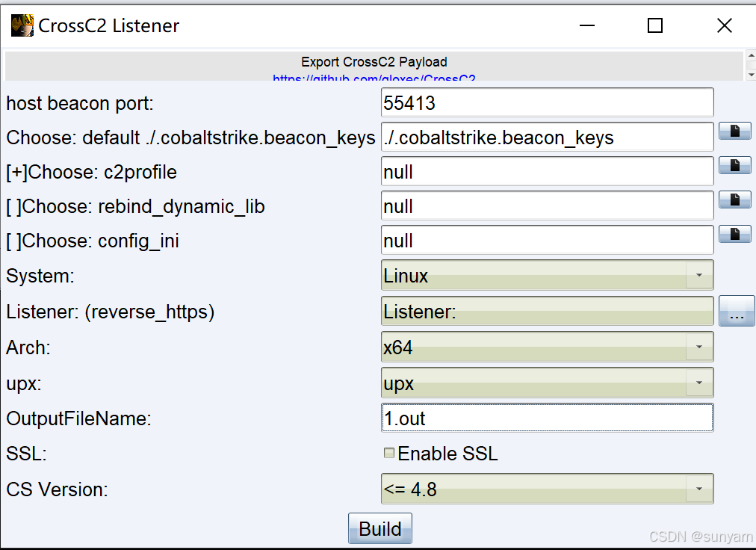Maximize the CrossC2 Listener window
The image size is (756, 550).
click(655, 26)
